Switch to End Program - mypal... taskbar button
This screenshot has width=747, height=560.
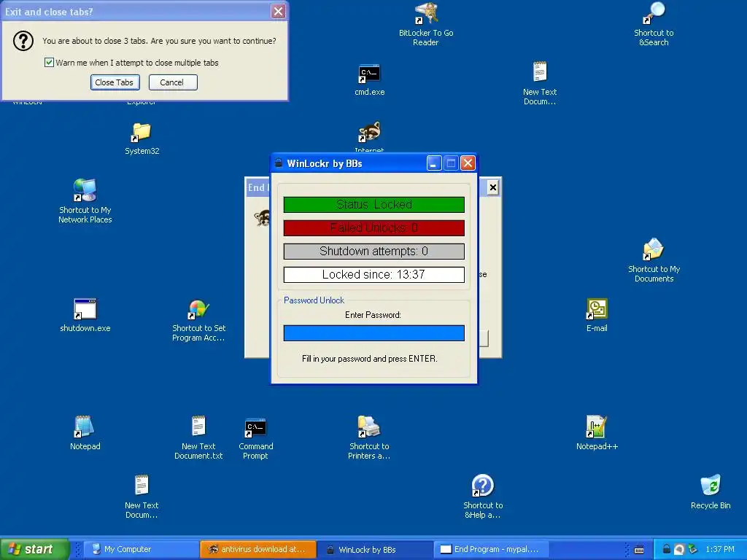[492, 550]
